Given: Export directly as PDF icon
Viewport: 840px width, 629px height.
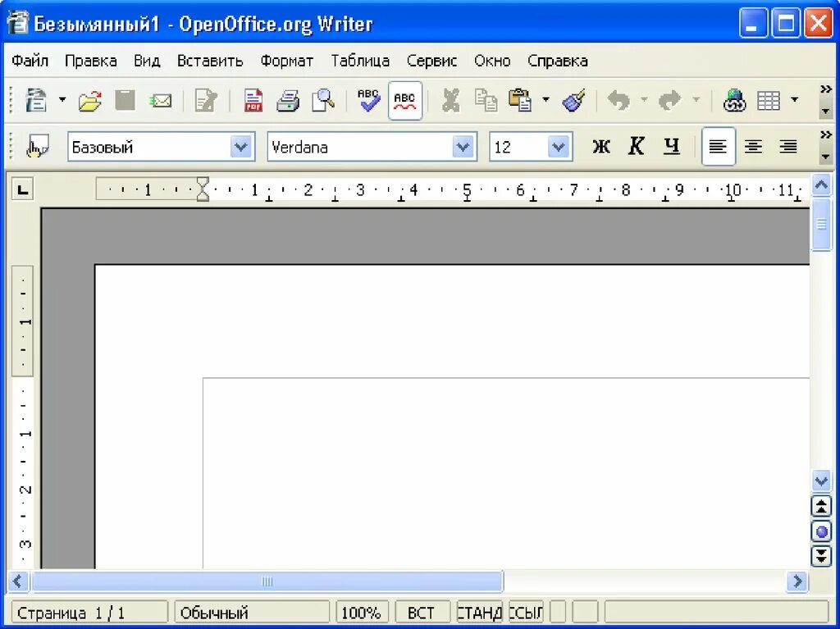Looking at the screenshot, I should coord(253,100).
